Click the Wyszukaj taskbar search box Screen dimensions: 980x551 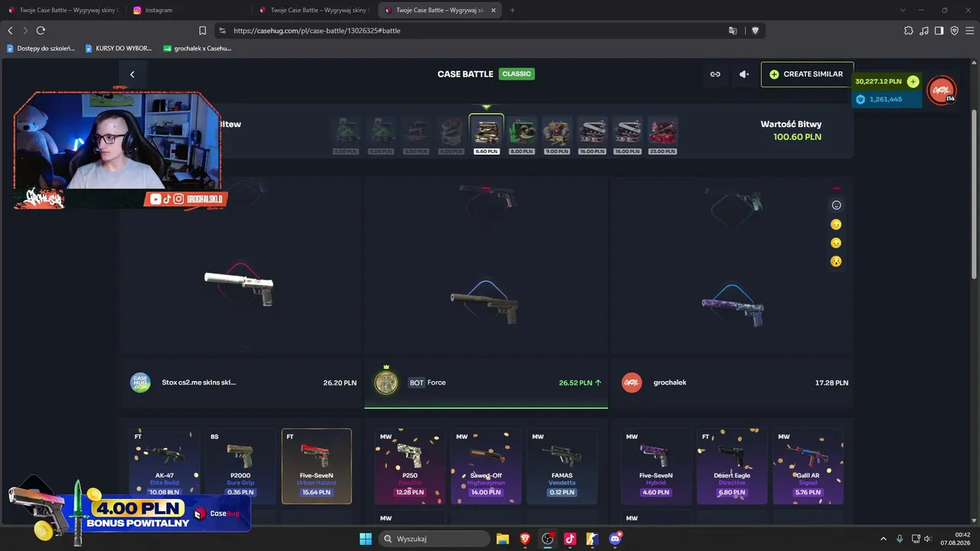[x=435, y=539]
